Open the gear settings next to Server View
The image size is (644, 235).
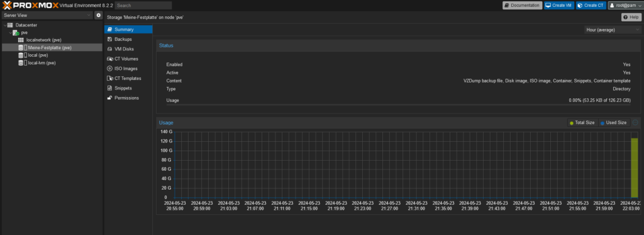tap(99, 15)
